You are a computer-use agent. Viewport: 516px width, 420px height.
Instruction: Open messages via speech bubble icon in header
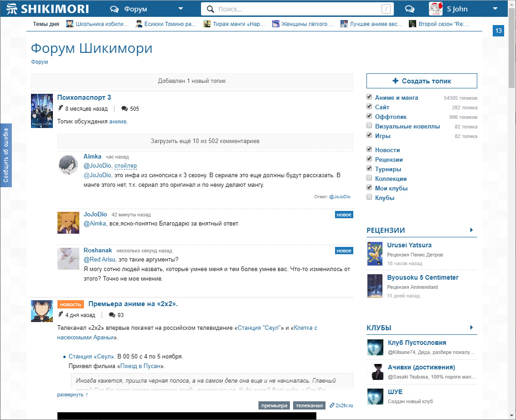409,9
